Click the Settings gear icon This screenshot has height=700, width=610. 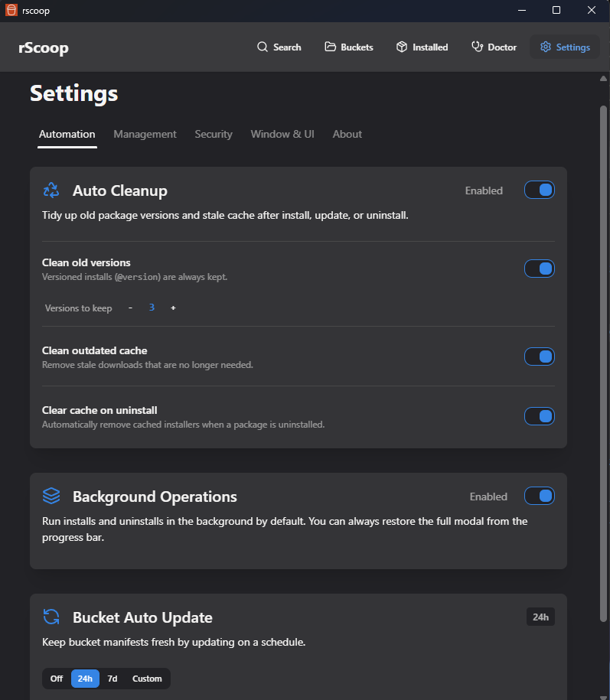[546, 47]
